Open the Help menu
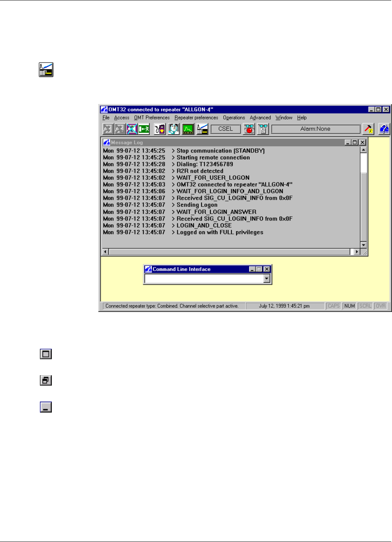 [302, 118]
